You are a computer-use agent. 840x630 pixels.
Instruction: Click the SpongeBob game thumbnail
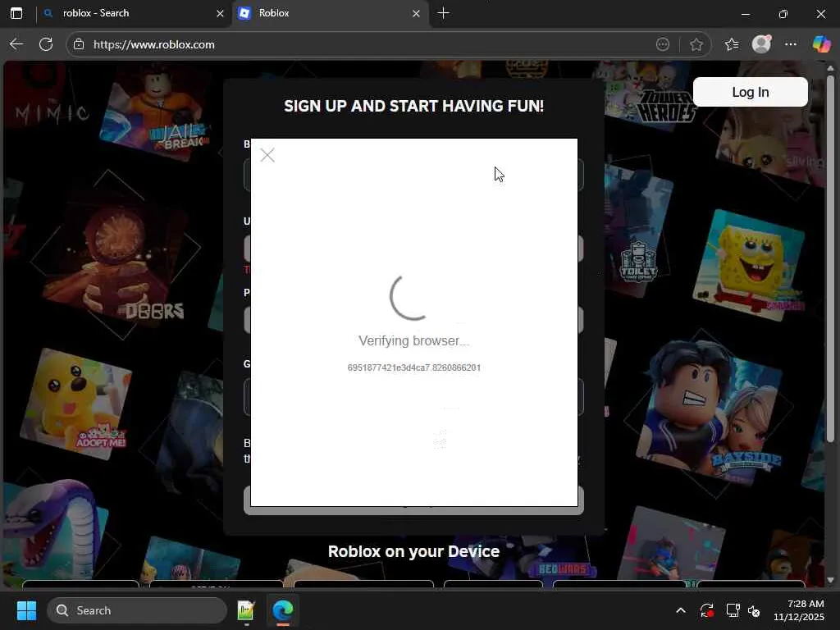pos(748,265)
